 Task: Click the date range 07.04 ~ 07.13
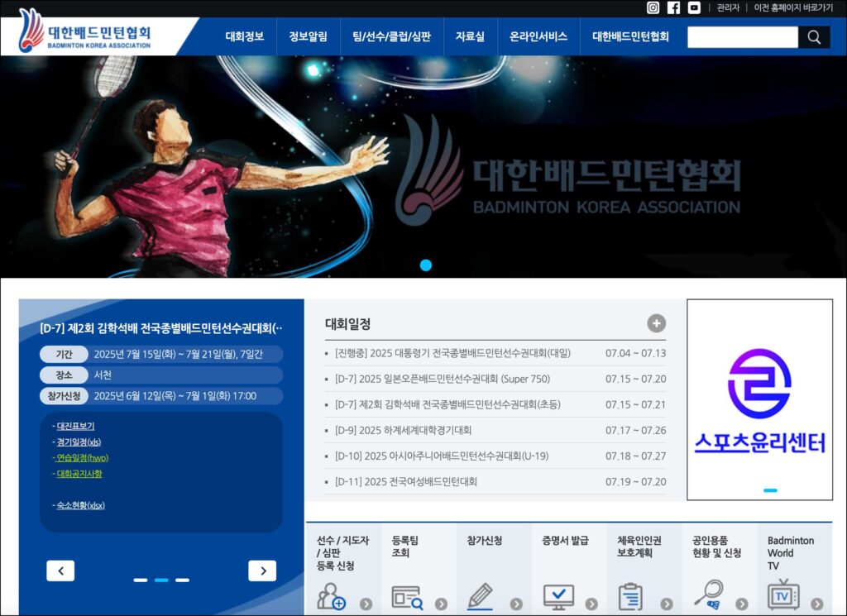[636, 353]
